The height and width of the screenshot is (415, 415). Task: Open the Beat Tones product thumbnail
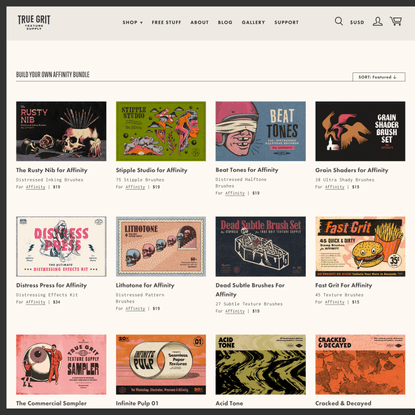point(260,131)
